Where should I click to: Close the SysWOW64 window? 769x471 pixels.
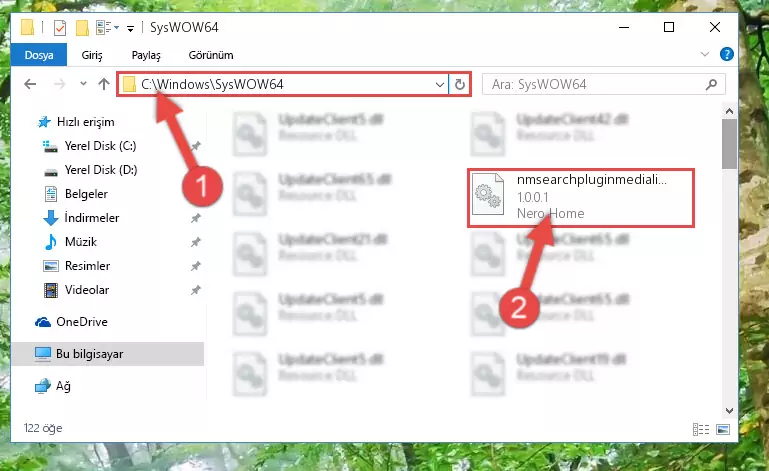pos(715,27)
